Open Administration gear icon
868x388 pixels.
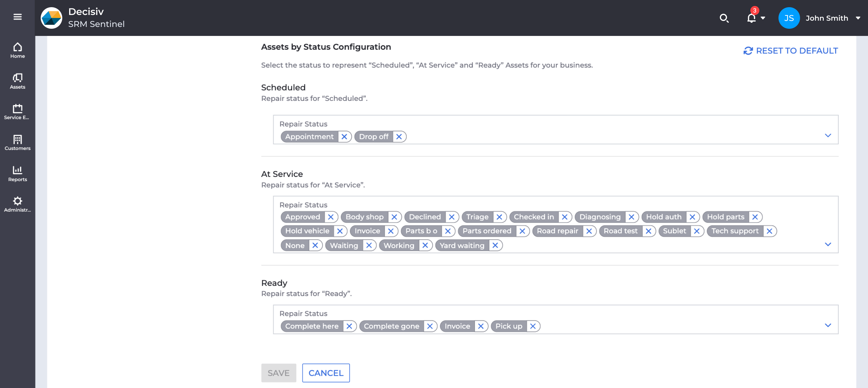point(18,204)
